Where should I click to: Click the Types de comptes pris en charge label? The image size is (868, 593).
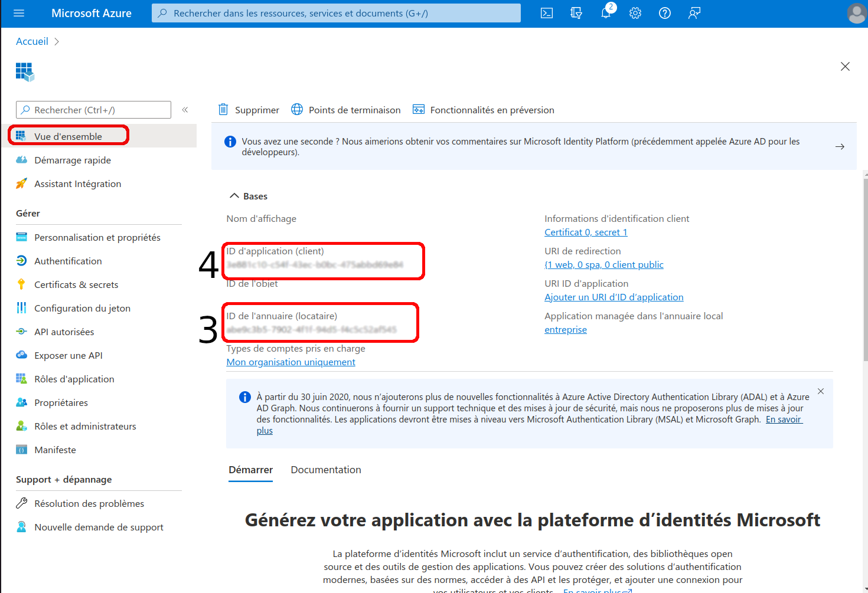(x=296, y=348)
